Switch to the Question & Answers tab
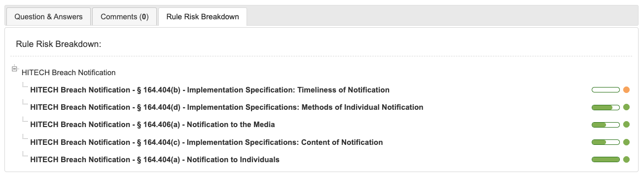Viewport: 644px width, 178px height. coord(48,16)
